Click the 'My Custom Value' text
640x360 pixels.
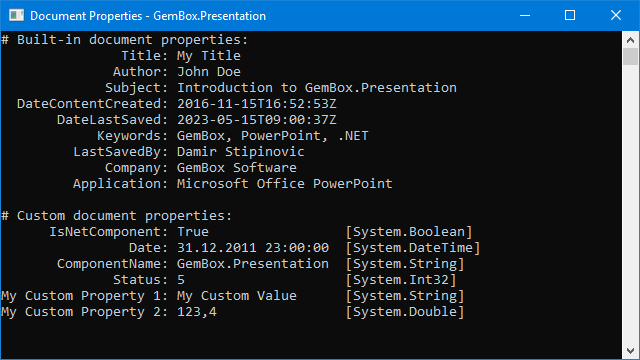237,296
